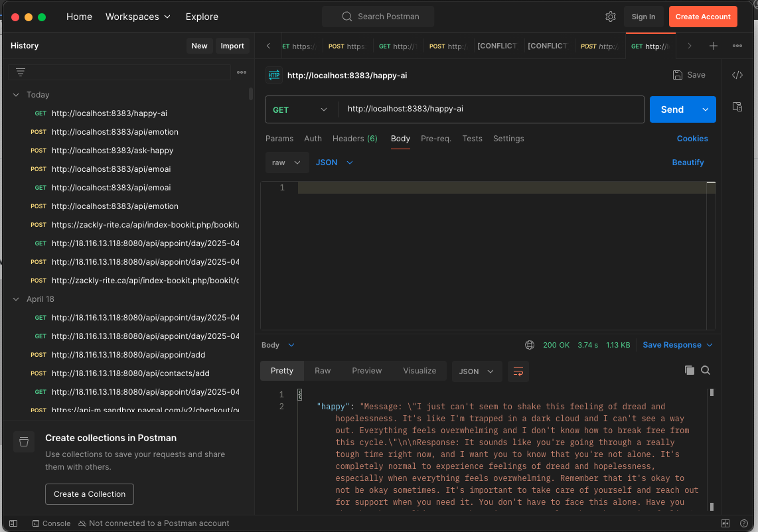Viewport: 758px width, 532px height.
Task: Open the request info panel icon
Action: [x=737, y=107]
